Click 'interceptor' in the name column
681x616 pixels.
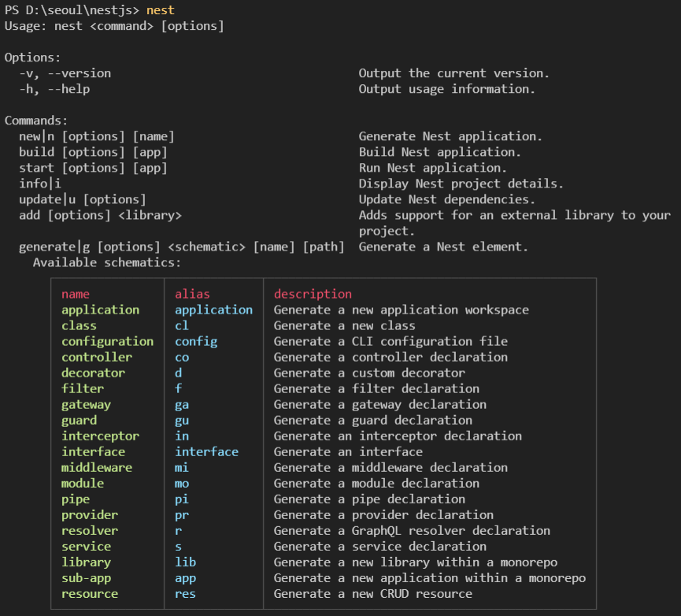point(100,436)
